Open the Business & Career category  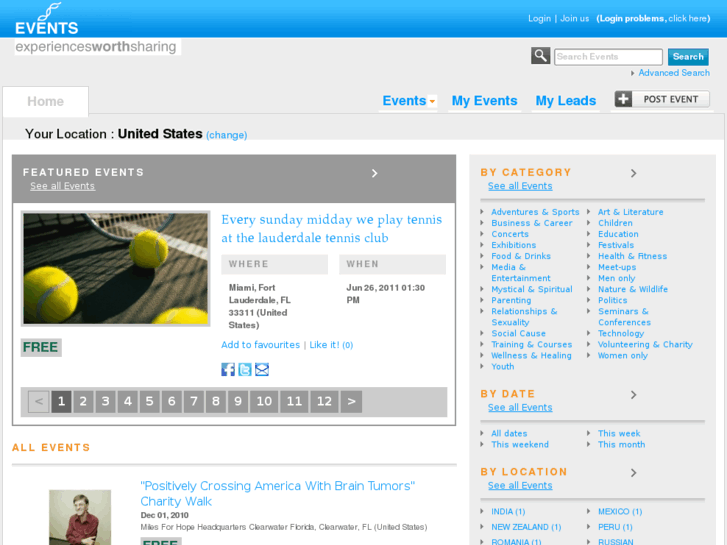[532, 223]
